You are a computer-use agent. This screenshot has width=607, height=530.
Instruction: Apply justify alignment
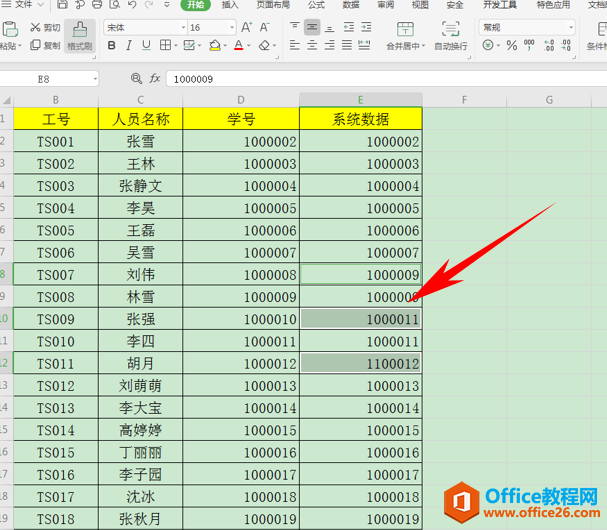click(x=347, y=45)
